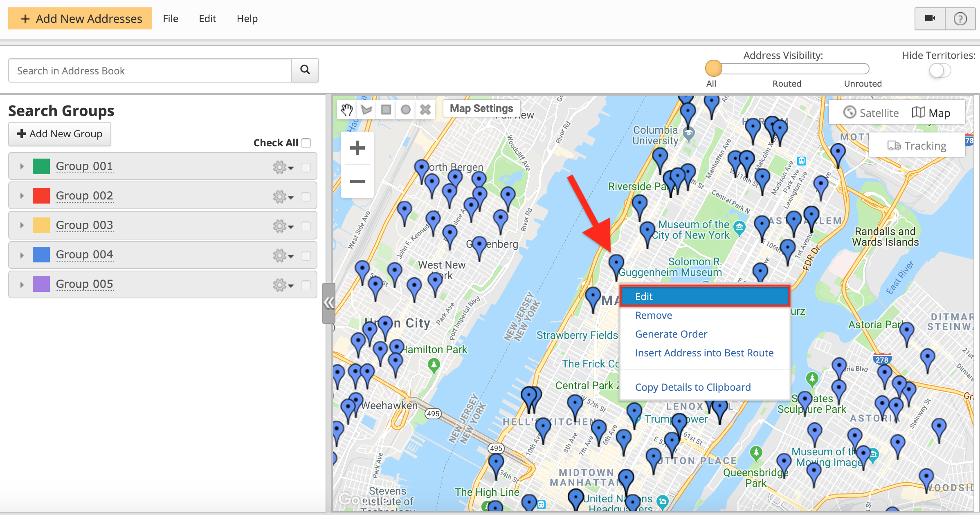Select the hand pan map tool

[347, 110]
